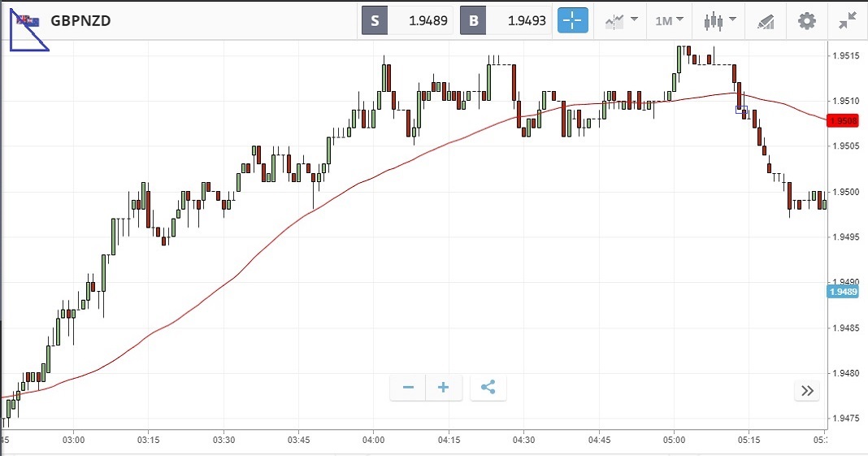Expand the 1M timeframe dropdown
Screen dimensions: 868x456
coord(670,20)
